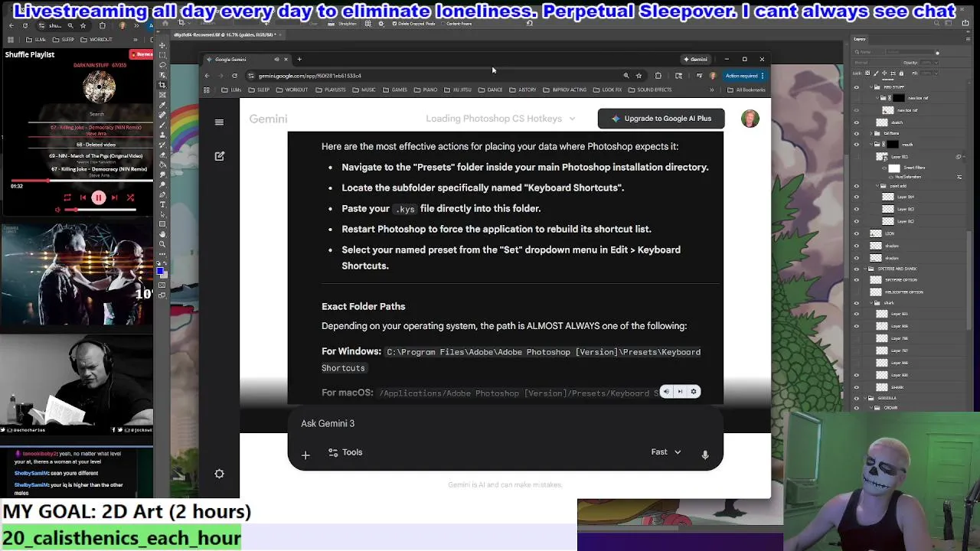Select the Paint Bucket tool
Screen dimensions: 980x551
coord(162,164)
